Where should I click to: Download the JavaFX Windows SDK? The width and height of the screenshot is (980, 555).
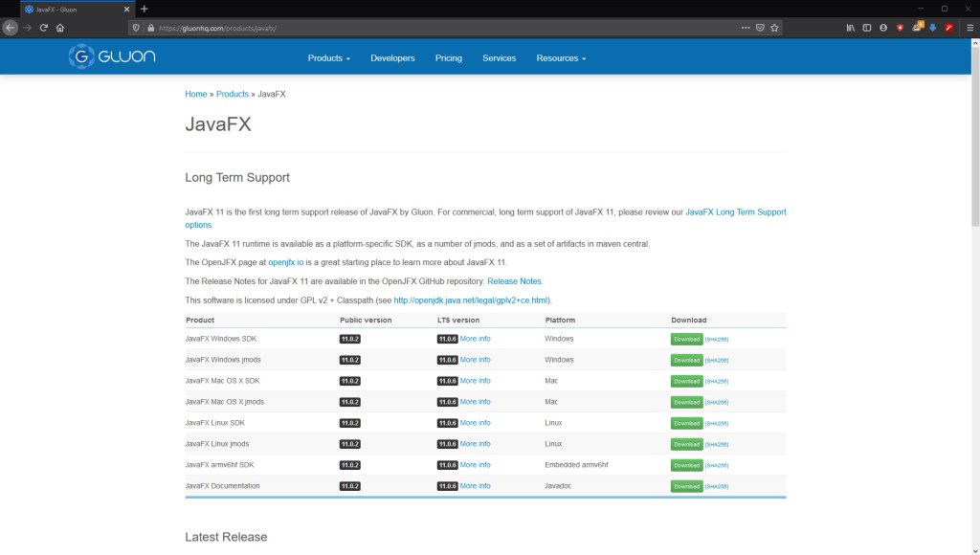(686, 339)
